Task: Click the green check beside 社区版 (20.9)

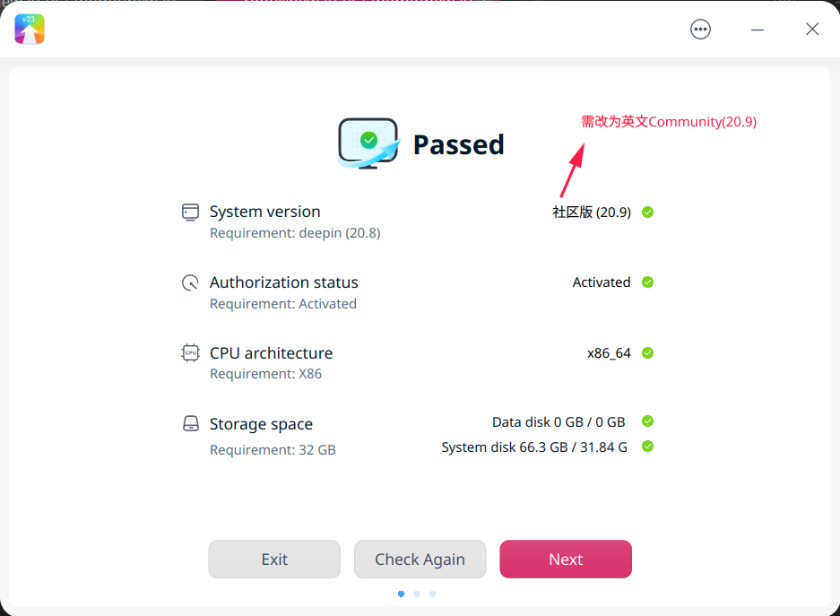Action: [647, 212]
